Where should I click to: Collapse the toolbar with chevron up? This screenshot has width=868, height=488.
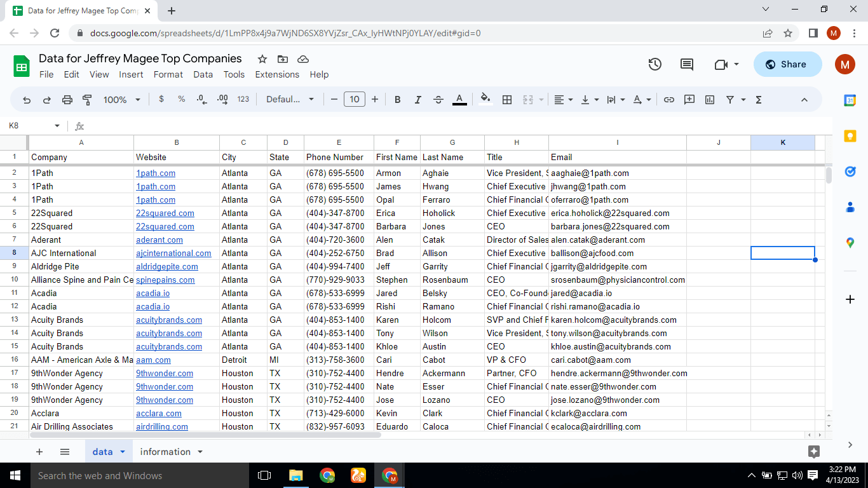[804, 100]
